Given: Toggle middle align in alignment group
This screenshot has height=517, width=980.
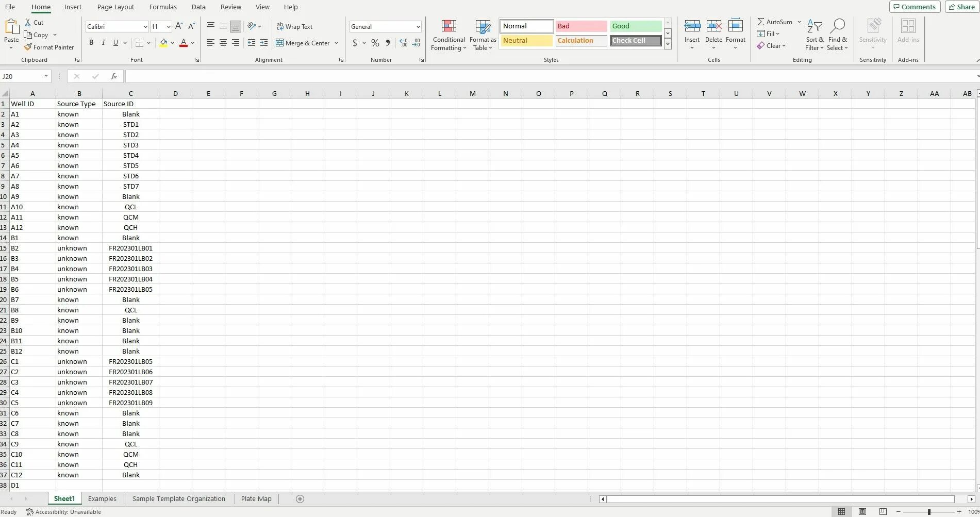Looking at the screenshot, I should click(223, 26).
